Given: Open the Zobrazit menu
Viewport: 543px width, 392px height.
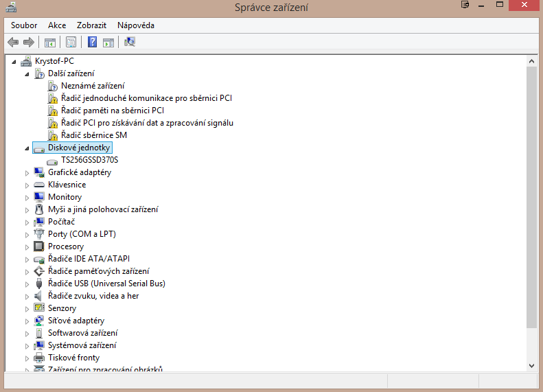Looking at the screenshot, I should [x=91, y=25].
